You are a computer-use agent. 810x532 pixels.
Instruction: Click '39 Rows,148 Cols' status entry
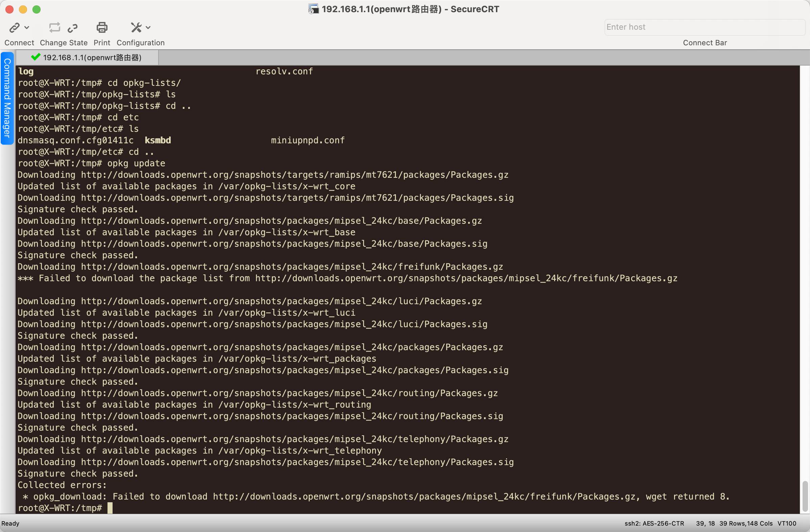click(x=746, y=524)
